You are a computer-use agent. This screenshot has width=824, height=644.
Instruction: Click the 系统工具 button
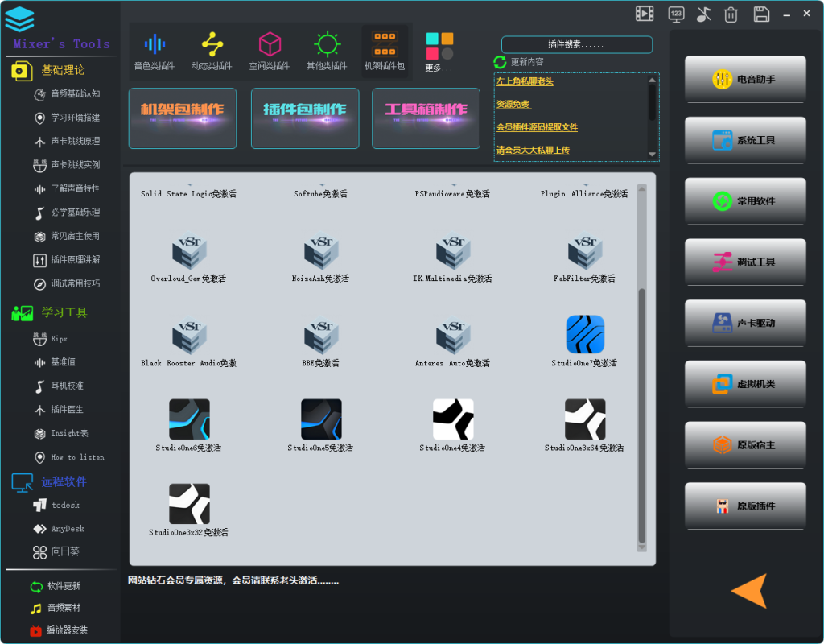click(x=745, y=140)
